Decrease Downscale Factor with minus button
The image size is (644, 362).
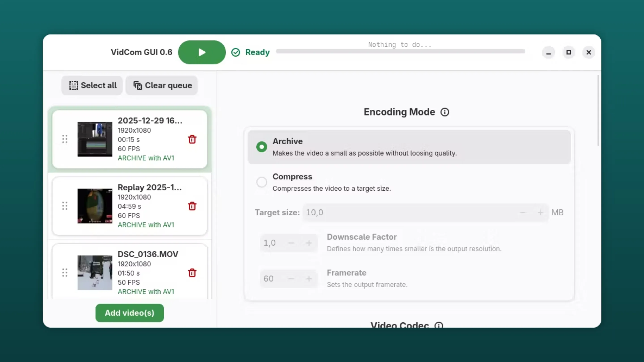pos(291,243)
